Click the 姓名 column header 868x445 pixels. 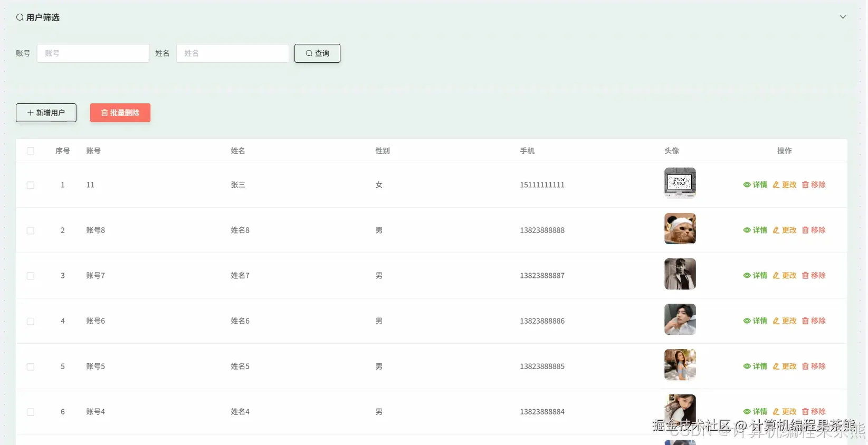coord(238,151)
